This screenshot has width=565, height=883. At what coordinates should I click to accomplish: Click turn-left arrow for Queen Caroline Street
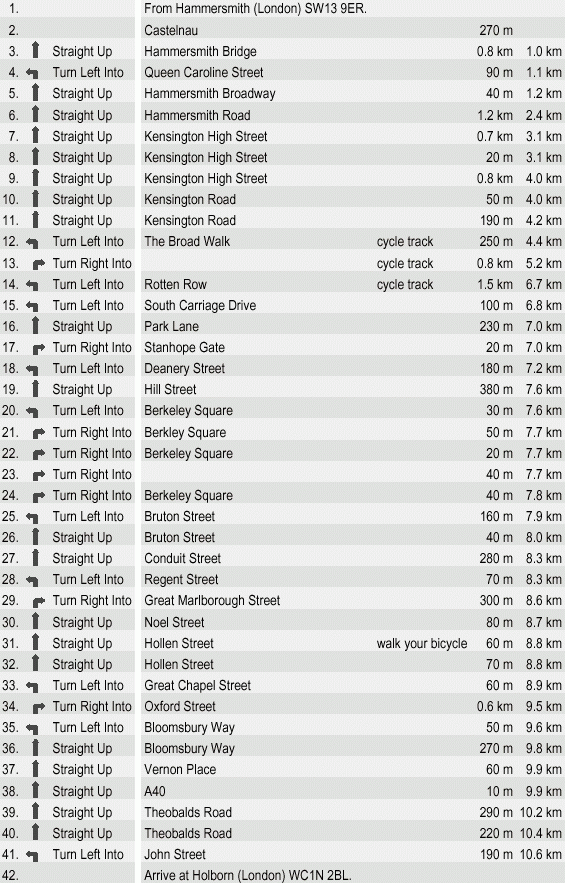[33, 73]
